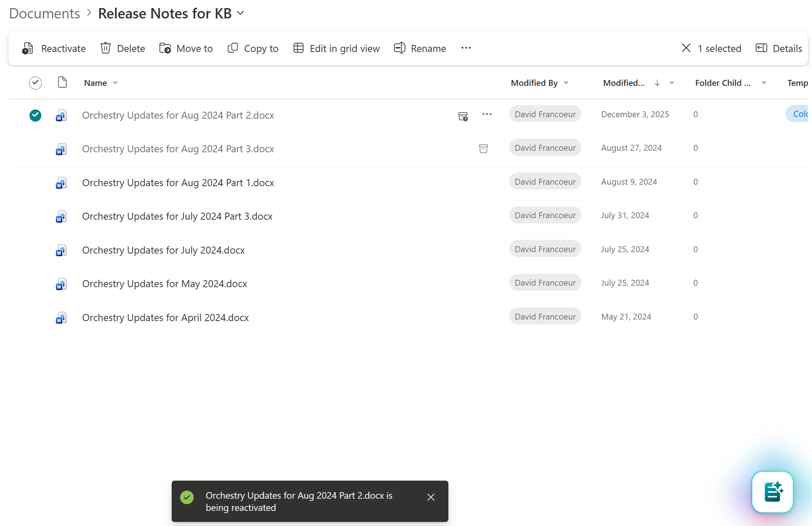Clear selection with the X beside 1 selected
The image size is (812, 526).
pyautogui.click(x=686, y=48)
